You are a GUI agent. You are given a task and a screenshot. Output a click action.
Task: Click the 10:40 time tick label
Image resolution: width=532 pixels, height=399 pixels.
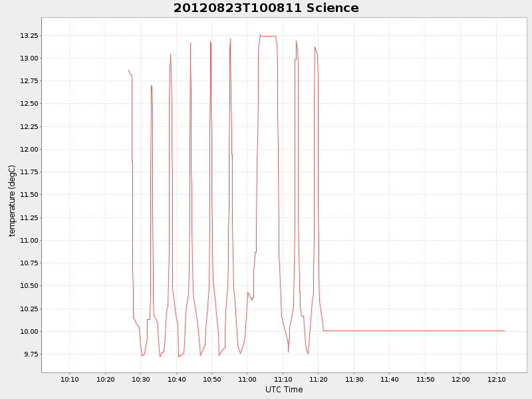(x=176, y=379)
